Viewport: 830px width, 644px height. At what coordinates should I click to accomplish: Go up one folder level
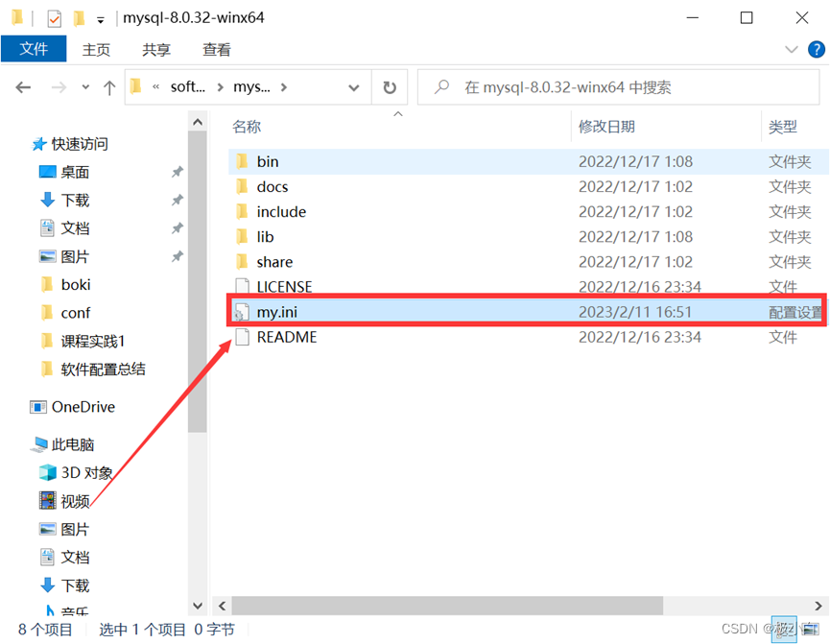[109, 87]
